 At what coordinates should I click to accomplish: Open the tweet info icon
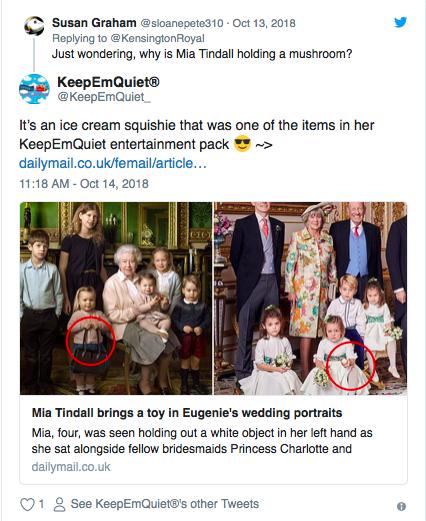pos(401,506)
